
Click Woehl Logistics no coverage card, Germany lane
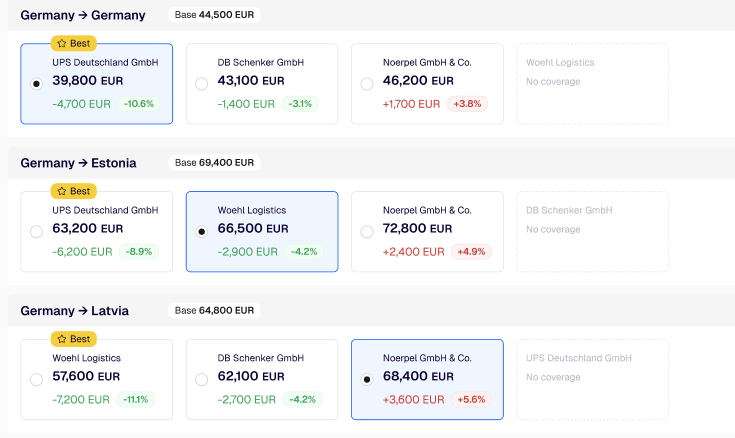coord(592,84)
